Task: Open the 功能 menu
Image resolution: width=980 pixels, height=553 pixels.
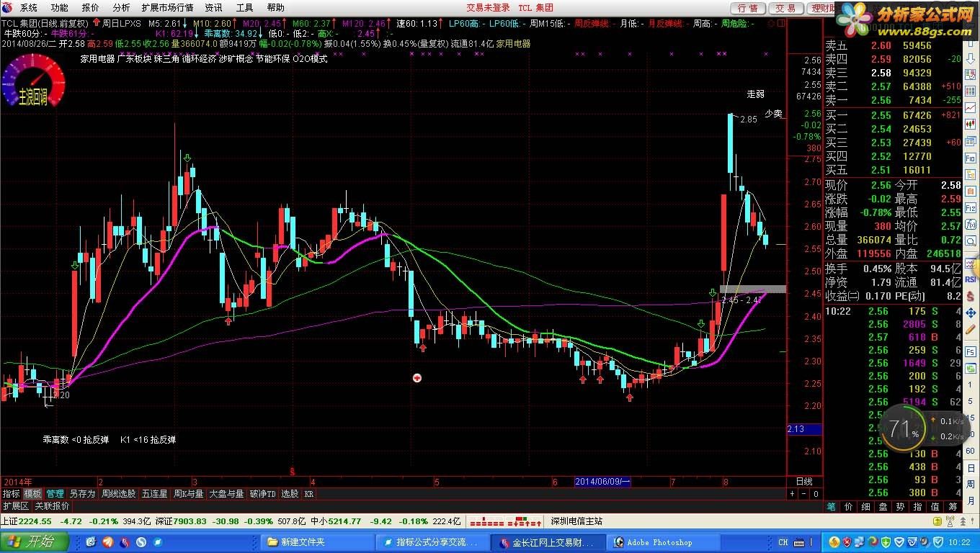Action: point(59,8)
